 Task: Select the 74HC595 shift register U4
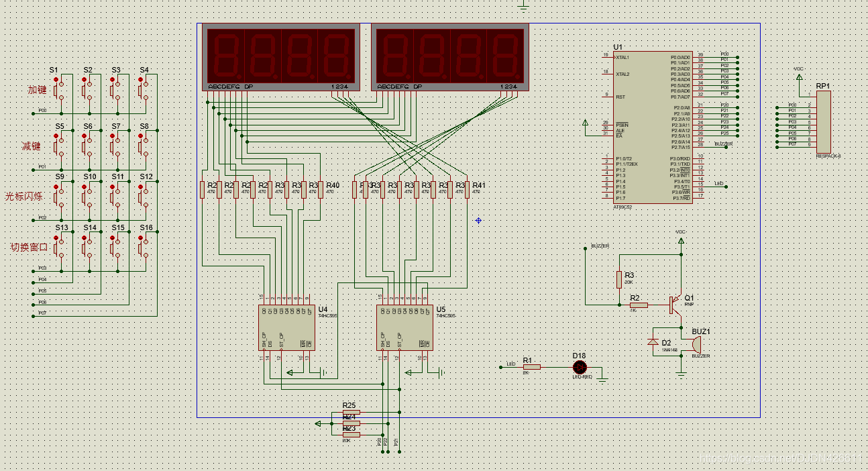pos(286,327)
